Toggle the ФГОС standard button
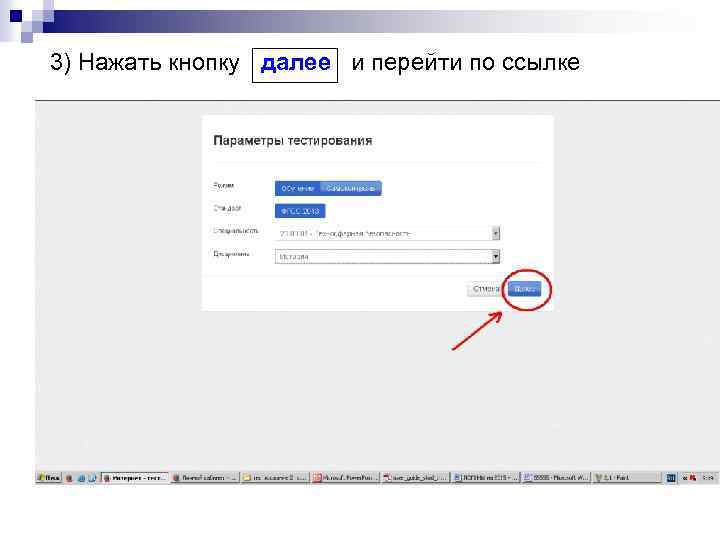The height and width of the screenshot is (540, 720). pyautogui.click(x=300, y=211)
